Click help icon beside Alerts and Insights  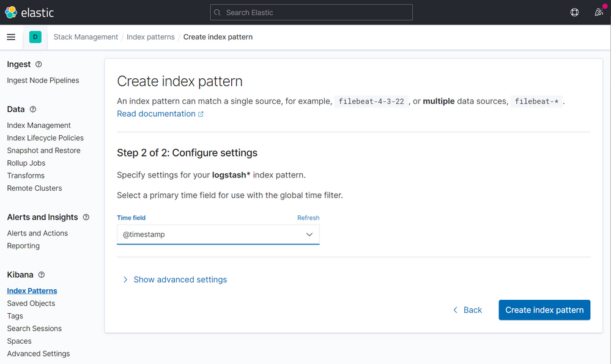[x=86, y=217]
